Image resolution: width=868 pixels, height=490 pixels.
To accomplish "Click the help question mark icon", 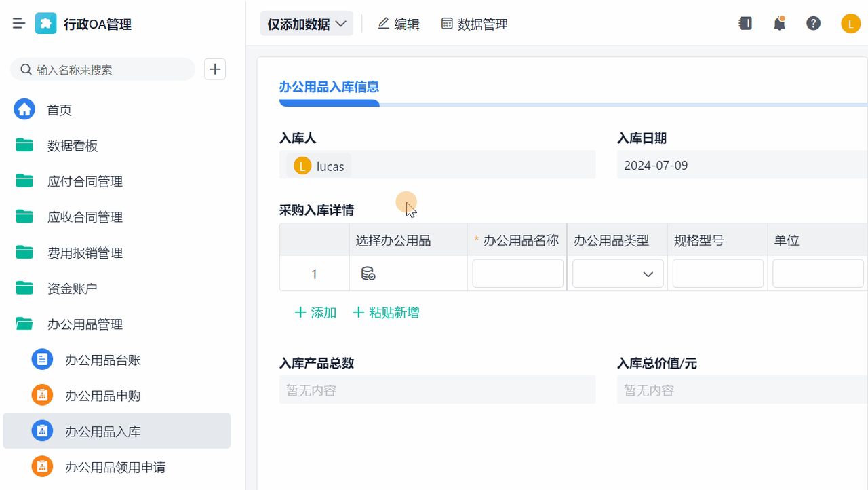I will pyautogui.click(x=813, y=22).
